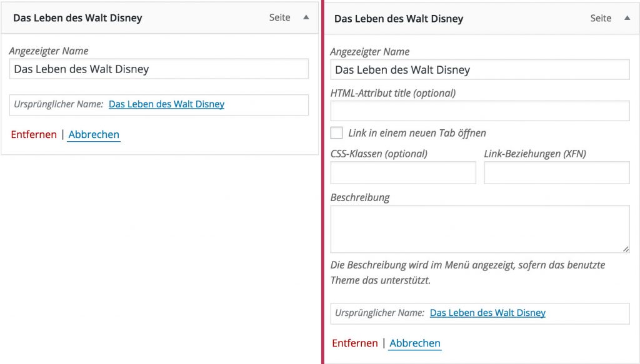The image size is (640, 364).
Task: Collapse the right panel with advanced fields arrow
Action: coord(627,18)
